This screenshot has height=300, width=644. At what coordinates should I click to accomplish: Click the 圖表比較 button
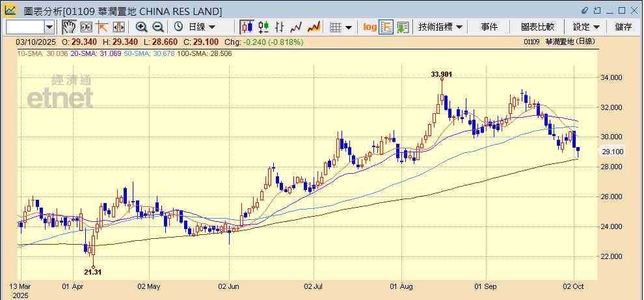(537, 27)
